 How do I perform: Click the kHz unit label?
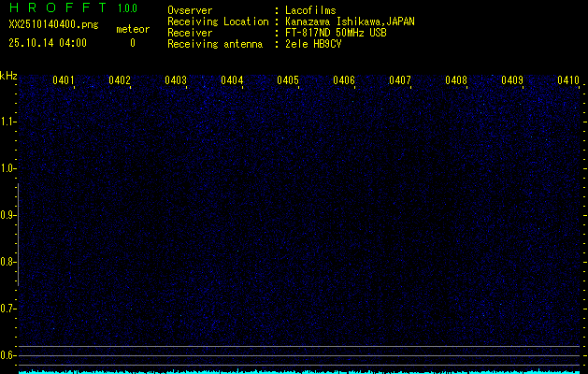point(8,76)
